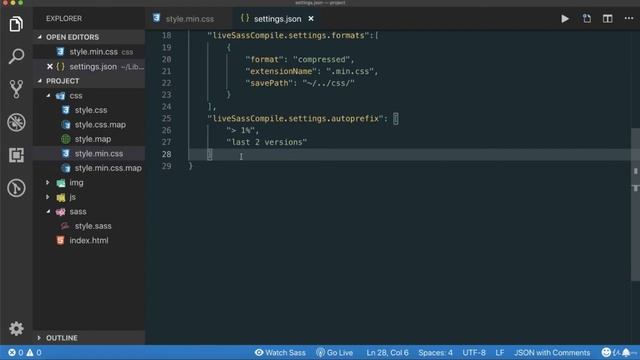The width and height of the screenshot is (640, 360).
Task: Open the Debug view icon
Action: [16, 122]
